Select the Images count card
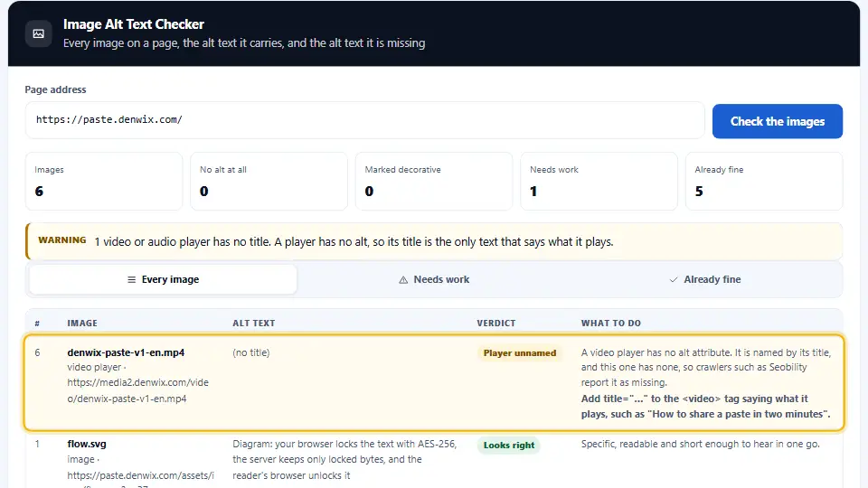The height and width of the screenshot is (488, 868). pyautogui.click(x=104, y=182)
